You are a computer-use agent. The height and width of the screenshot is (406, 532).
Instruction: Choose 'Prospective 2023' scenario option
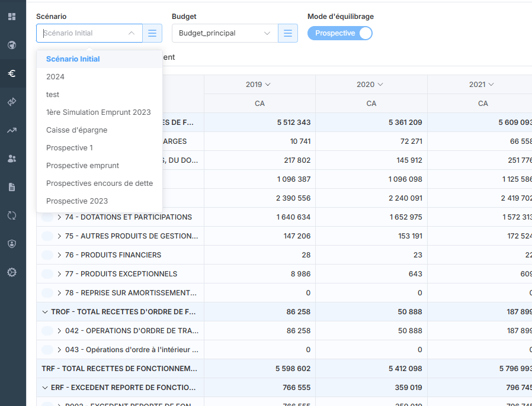point(77,201)
